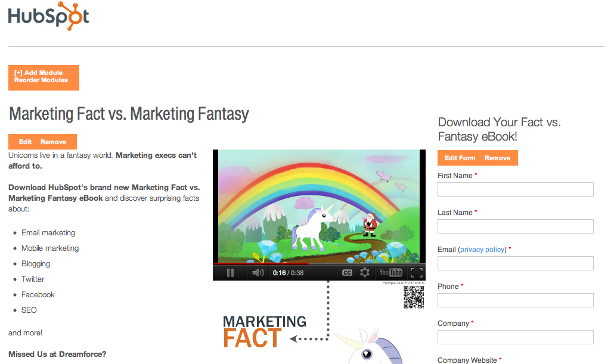Screen dimensions: 614x364
Task: Click the 'Blogging' bullet item
Action: pyautogui.click(x=36, y=264)
